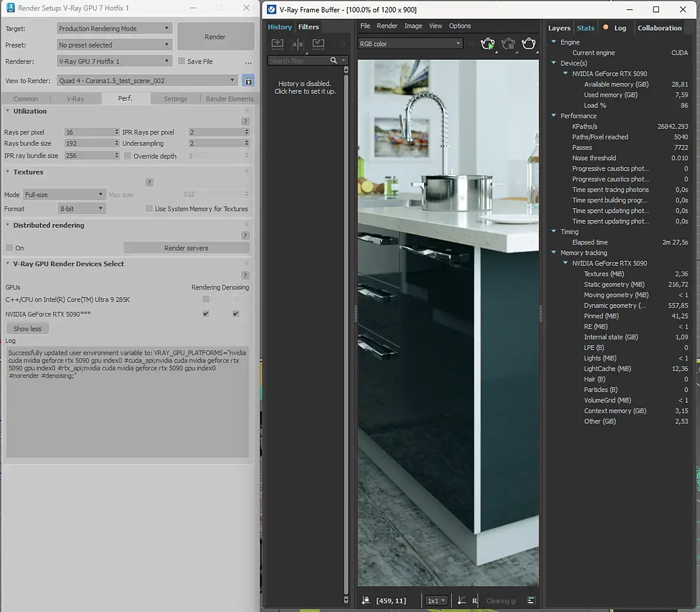Collapse the Performance stats section
The height and width of the screenshot is (612, 700).
coord(553,116)
